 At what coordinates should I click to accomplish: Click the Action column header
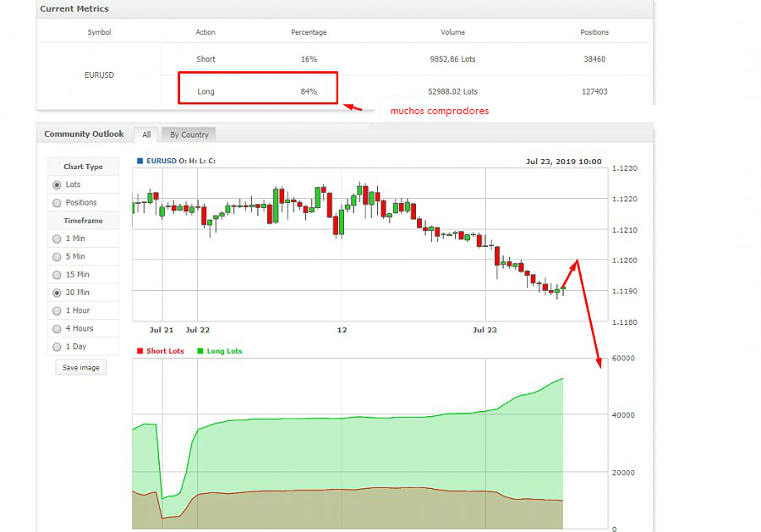click(205, 32)
